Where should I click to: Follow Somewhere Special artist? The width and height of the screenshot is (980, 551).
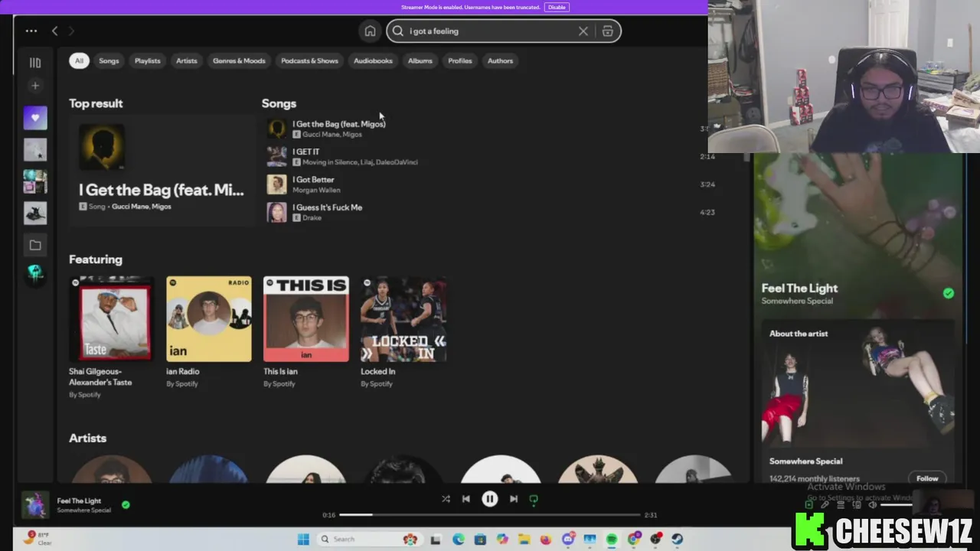pos(927,478)
